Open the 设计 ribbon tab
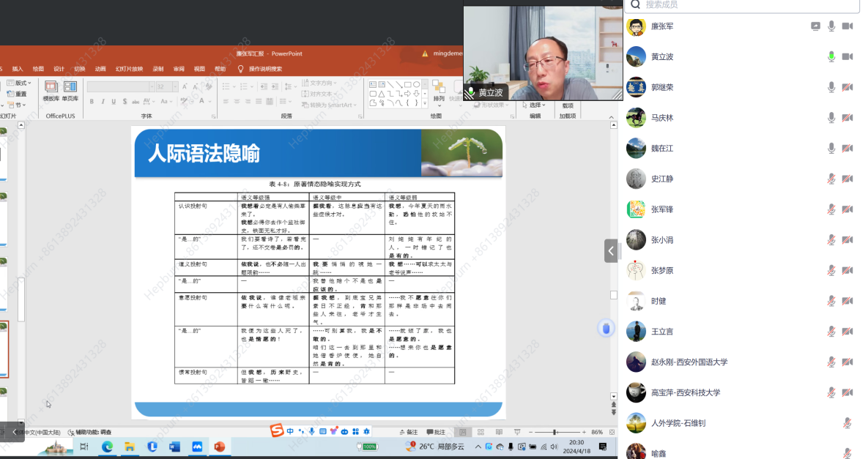The image size is (868, 459). tap(59, 69)
